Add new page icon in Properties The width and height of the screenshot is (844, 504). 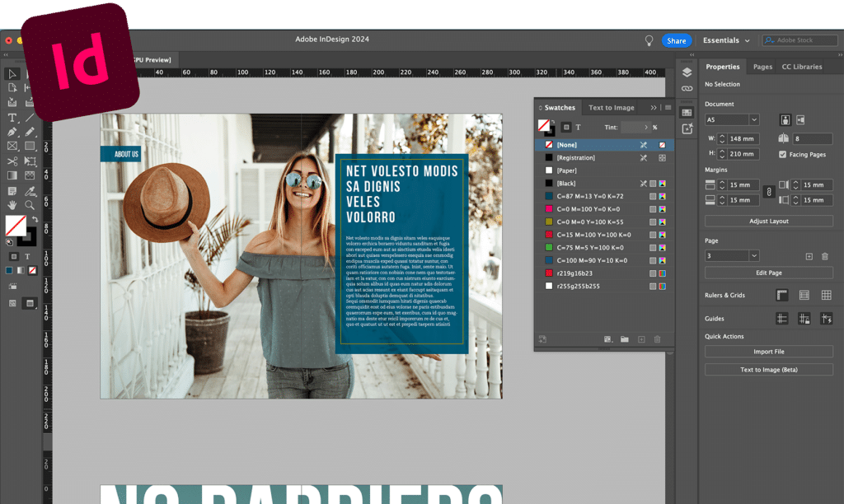point(809,257)
